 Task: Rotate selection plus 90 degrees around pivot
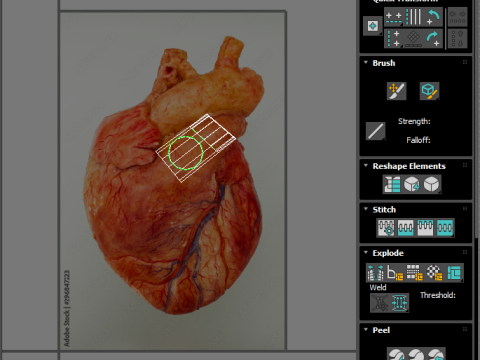point(433,38)
